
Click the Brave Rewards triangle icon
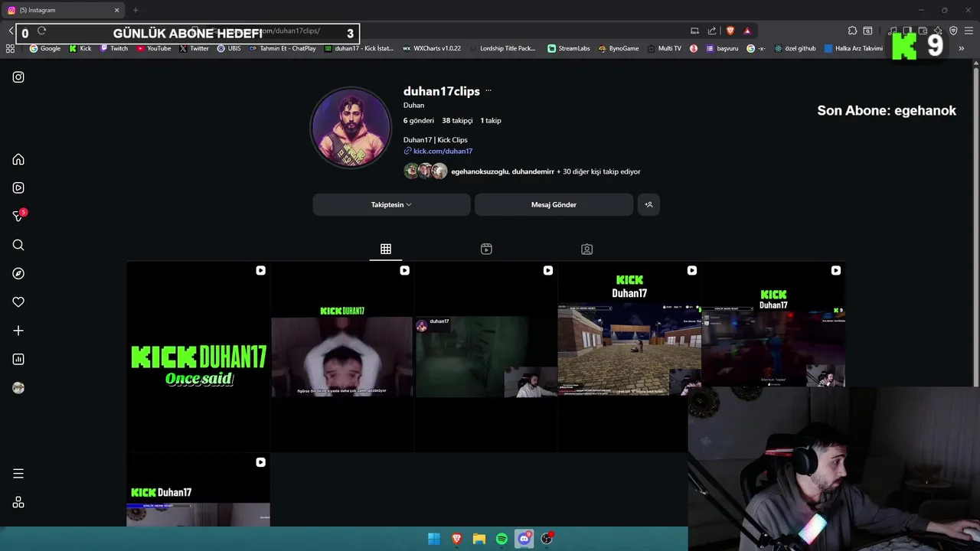pyautogui.click(x=747, y=31)
